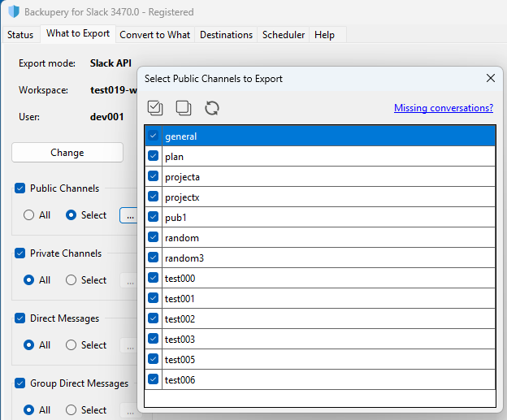The width and height of the screenshot is (507, 420).
Task: Close the Select Public Channels dialog
Action: pyautogui.click(x=490, y=79)
